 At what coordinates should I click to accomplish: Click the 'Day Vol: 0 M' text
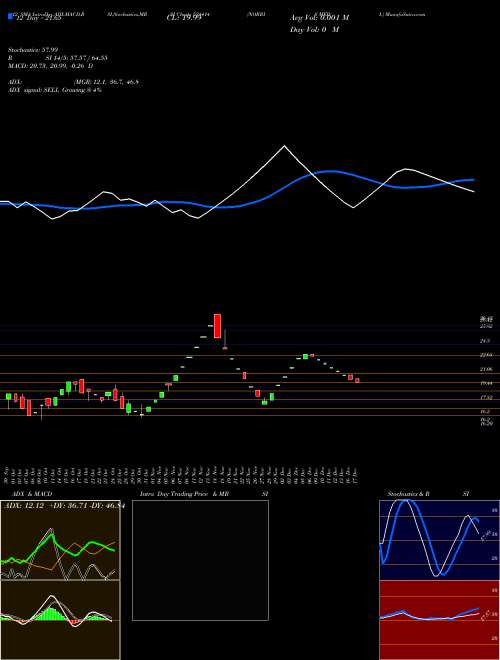click(x=315, y=30)
